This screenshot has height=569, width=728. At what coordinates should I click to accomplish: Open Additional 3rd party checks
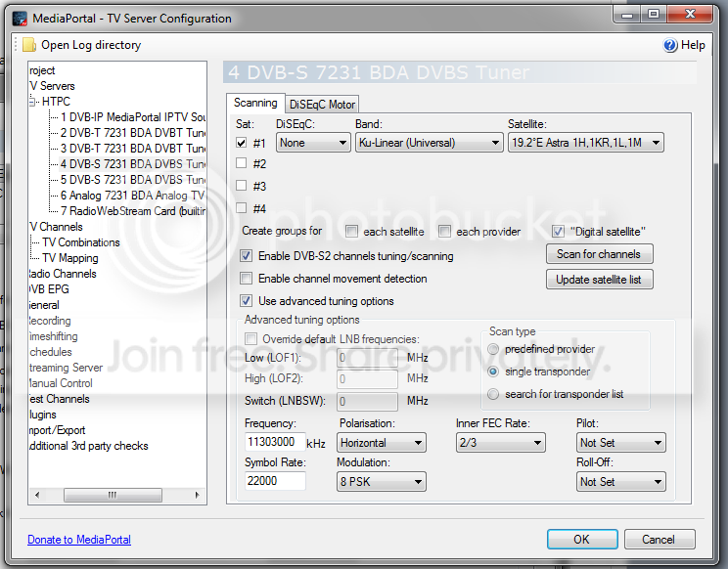point(89,446)
